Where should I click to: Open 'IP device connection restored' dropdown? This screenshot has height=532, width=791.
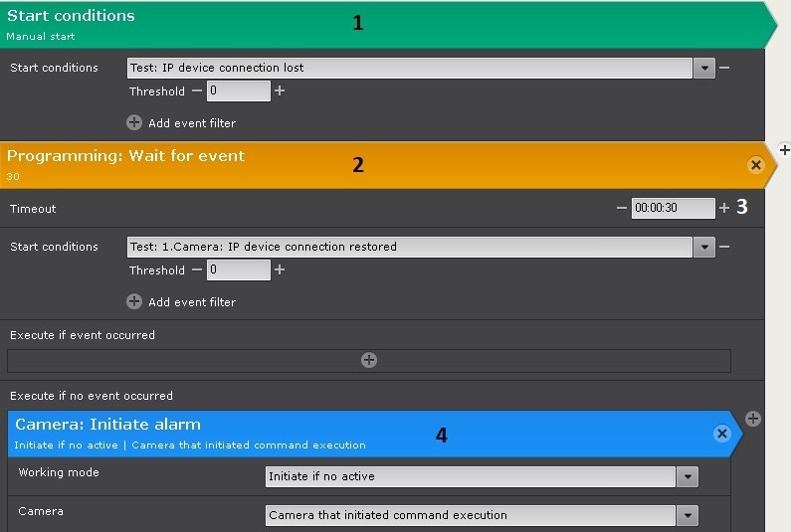coord(704,247)
